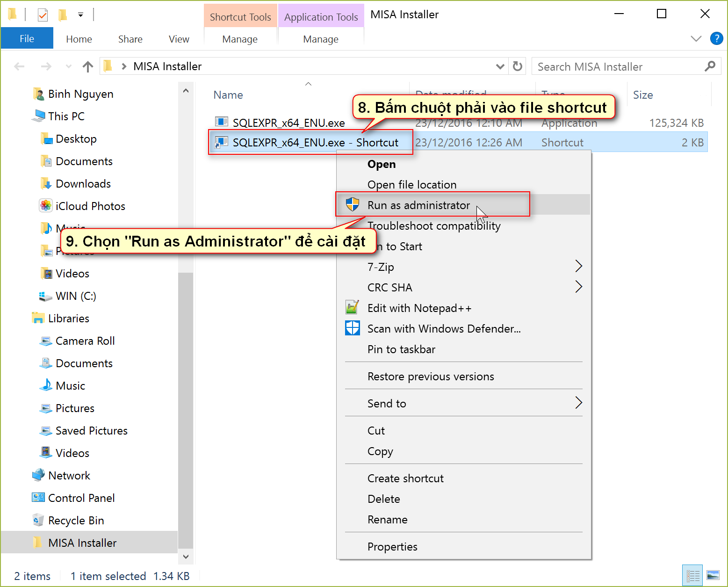Open Properties from the context menu

[x=392, y=547]
